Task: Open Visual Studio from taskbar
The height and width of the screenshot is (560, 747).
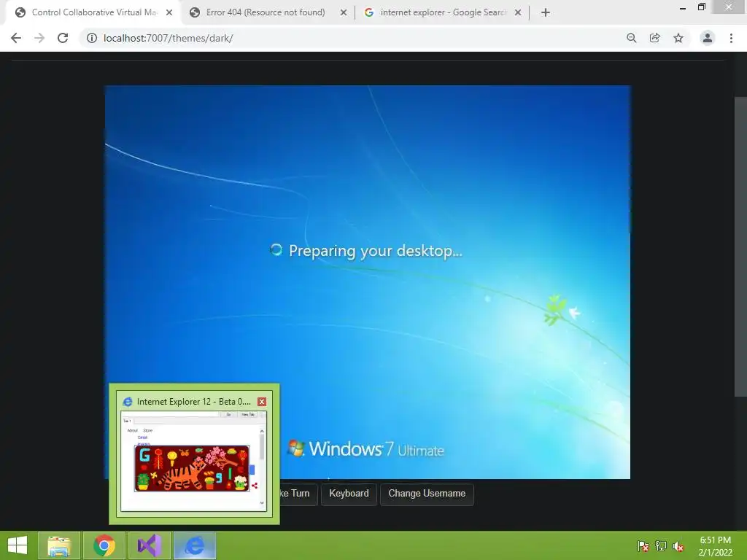Action: tap(150, 545)
